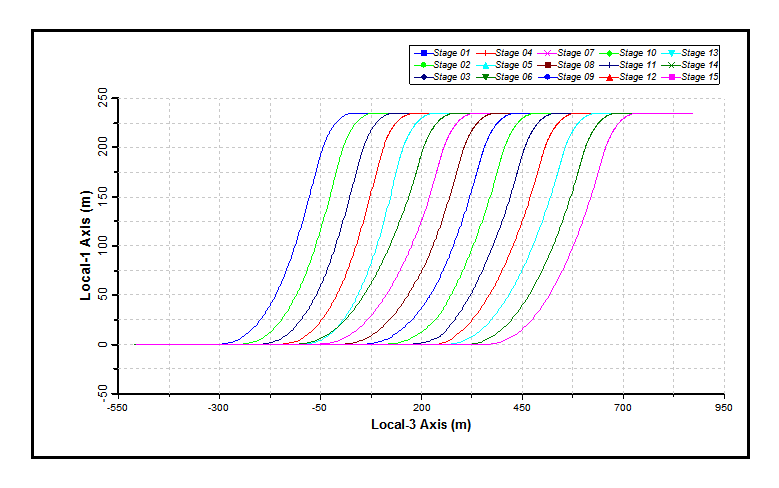Image resolution: width=779 pixels, height=488 pixels.
Task: Select the Stage 06 green triangle legend marker
Action: [485, 77]
